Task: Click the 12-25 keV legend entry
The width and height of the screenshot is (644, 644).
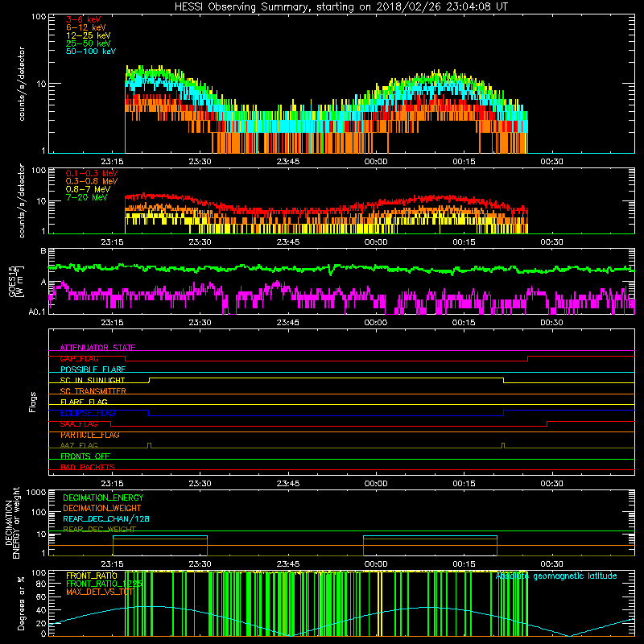Action: 88,35
